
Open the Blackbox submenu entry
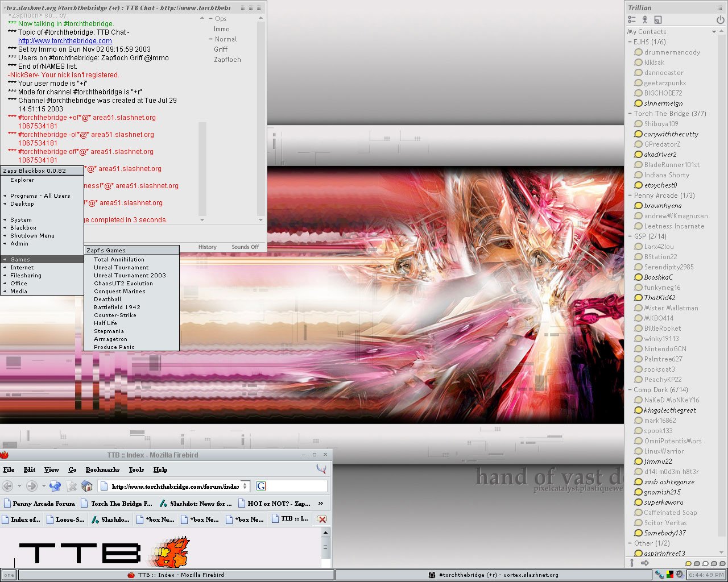pyautogui.click(x=42, y=227)
